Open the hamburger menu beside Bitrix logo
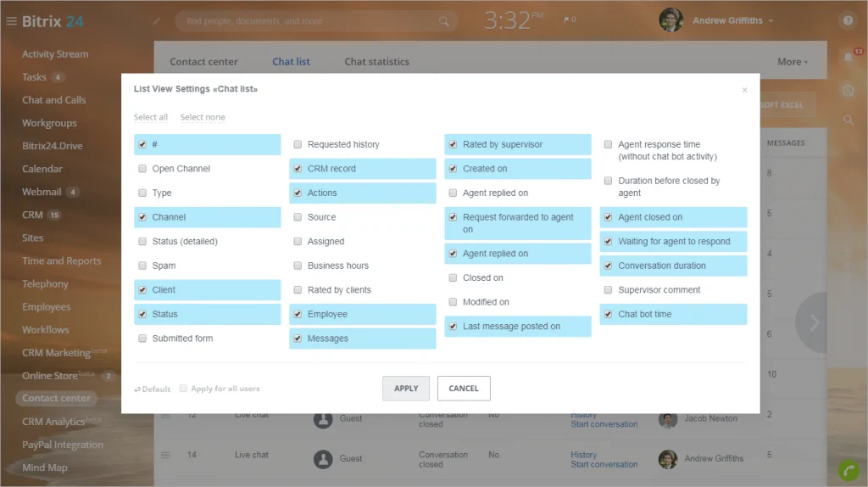 coord(11,21)
